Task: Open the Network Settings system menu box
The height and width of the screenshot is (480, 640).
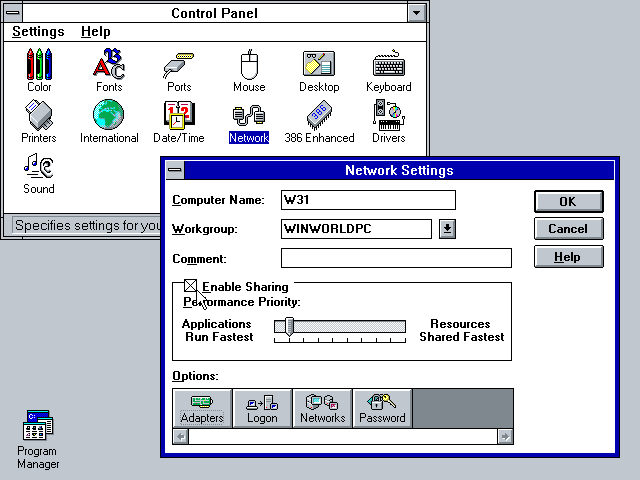Action: pyautogui.click(x=175, y=170)
